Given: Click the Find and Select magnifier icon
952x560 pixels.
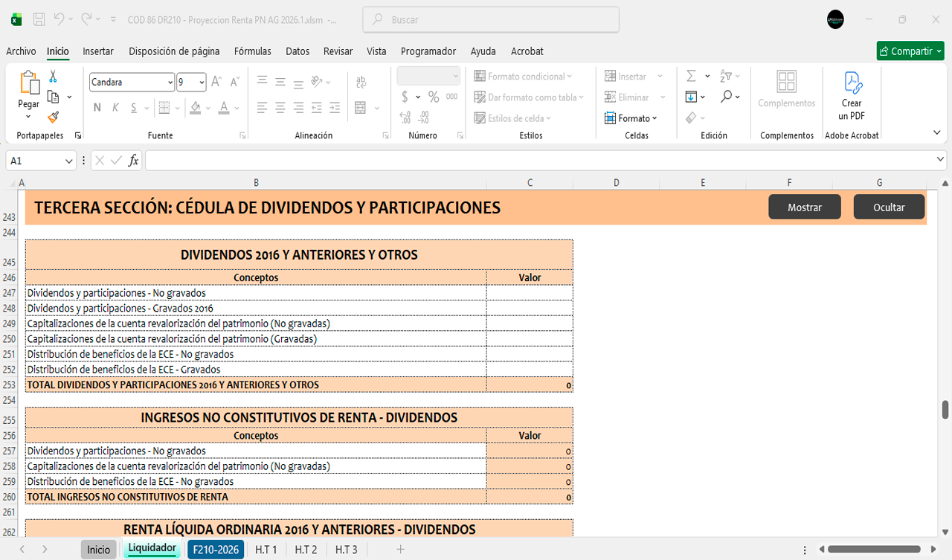Looking at the screenshot, I should 727,97.
